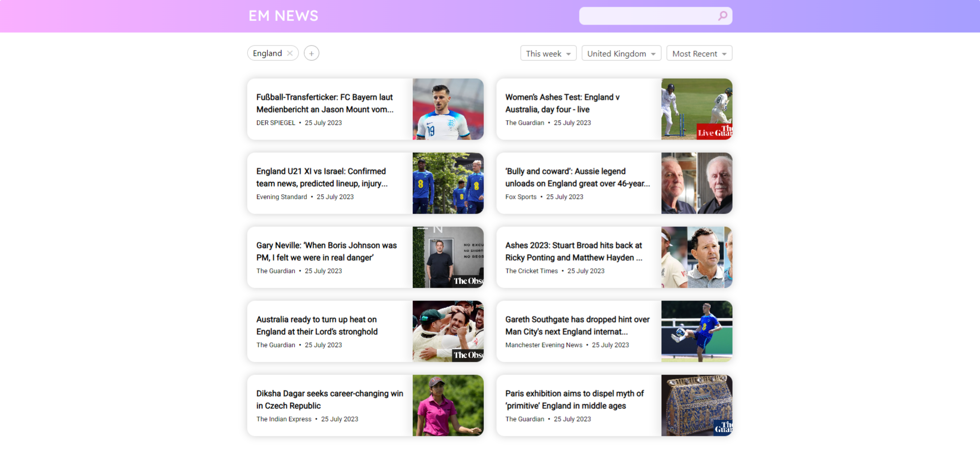Click the England U21 training thumbnail
Screen dimensions: 980x473
point(448,183)
